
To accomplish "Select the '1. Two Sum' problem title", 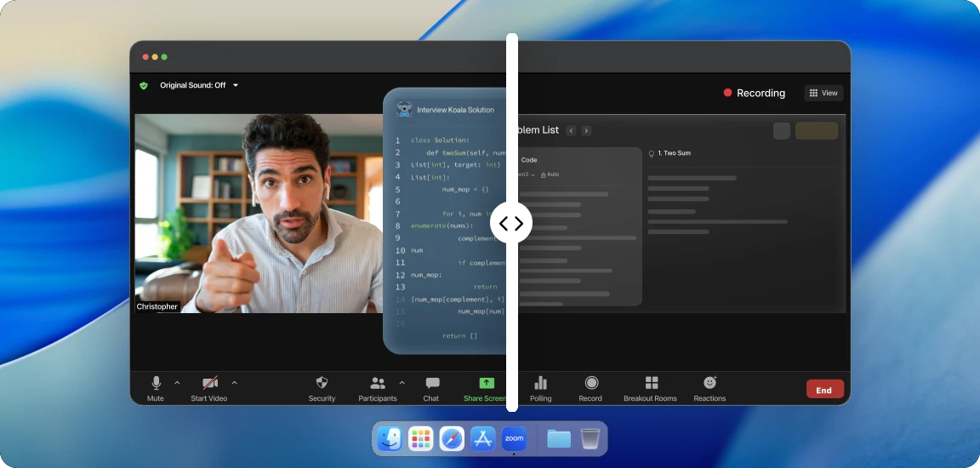I will [675, 153].
